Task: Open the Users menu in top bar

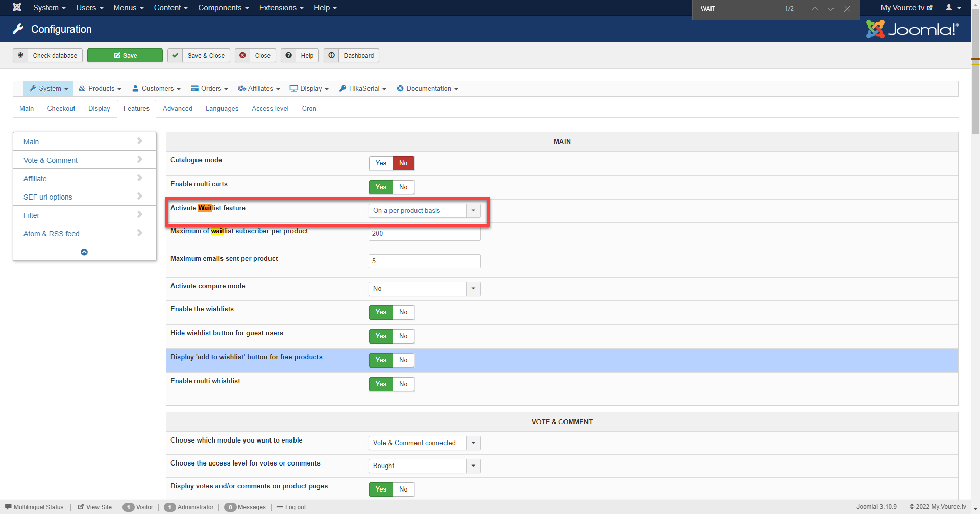Action: [x=90, y=8]
